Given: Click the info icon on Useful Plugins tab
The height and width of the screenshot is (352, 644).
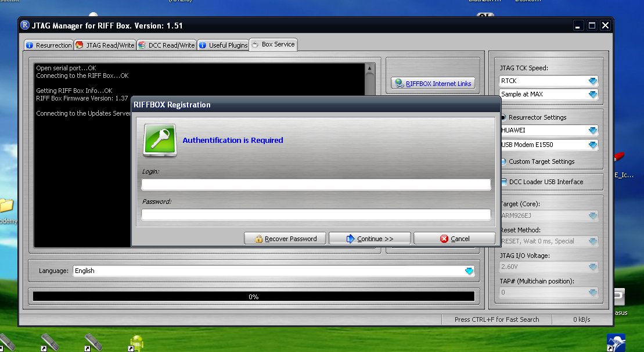Looking at the screenshot, I should (203, 45).
